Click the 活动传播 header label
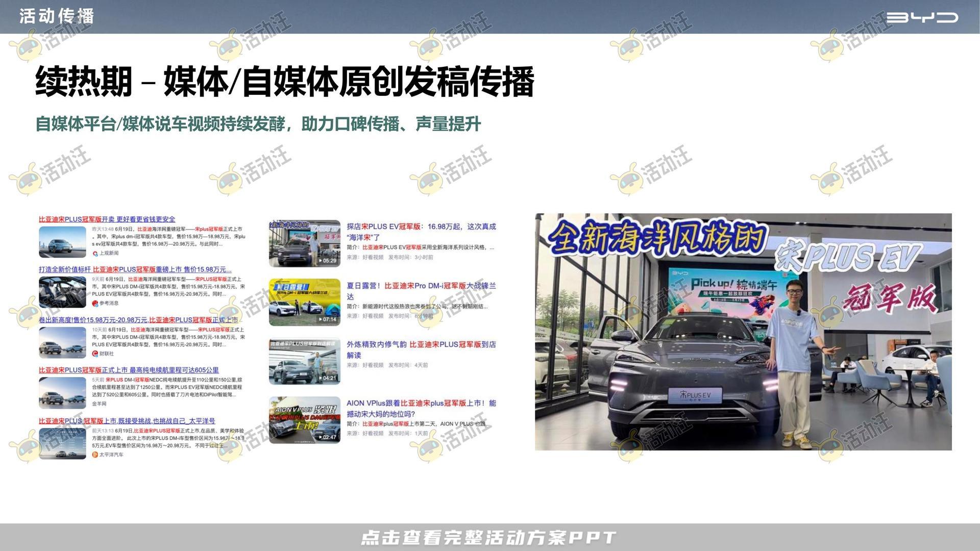Screen dimensions: 980x551 click(x=57, y=16)
